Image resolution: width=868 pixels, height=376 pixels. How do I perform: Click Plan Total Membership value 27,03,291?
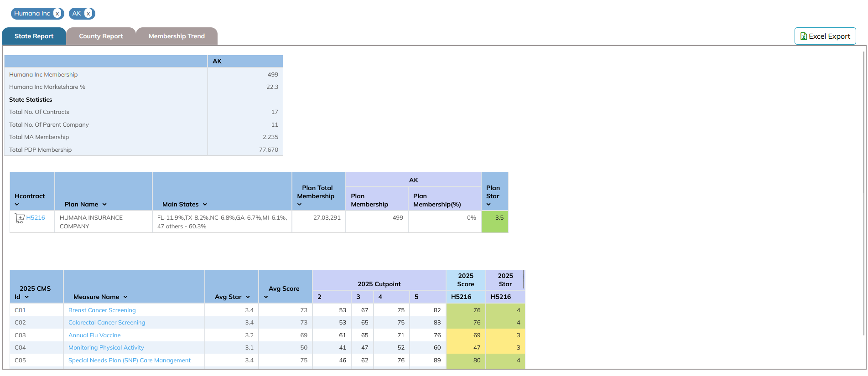[327, 218]
